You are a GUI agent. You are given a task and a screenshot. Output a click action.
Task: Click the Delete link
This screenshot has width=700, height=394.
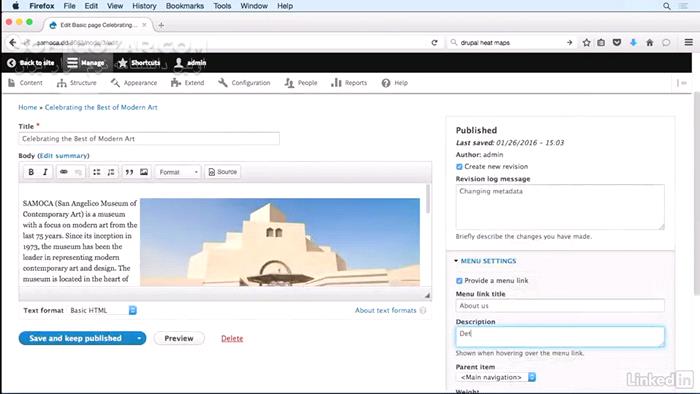click(x=232, y=339)
